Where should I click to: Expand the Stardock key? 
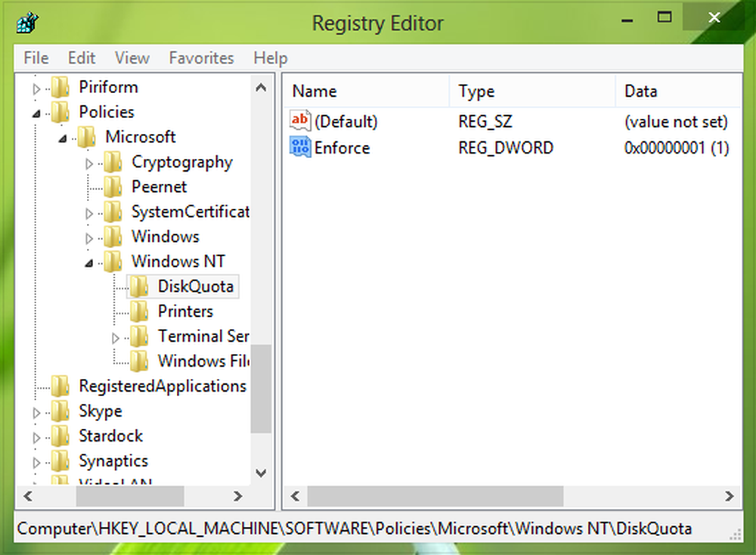[36, 438]
